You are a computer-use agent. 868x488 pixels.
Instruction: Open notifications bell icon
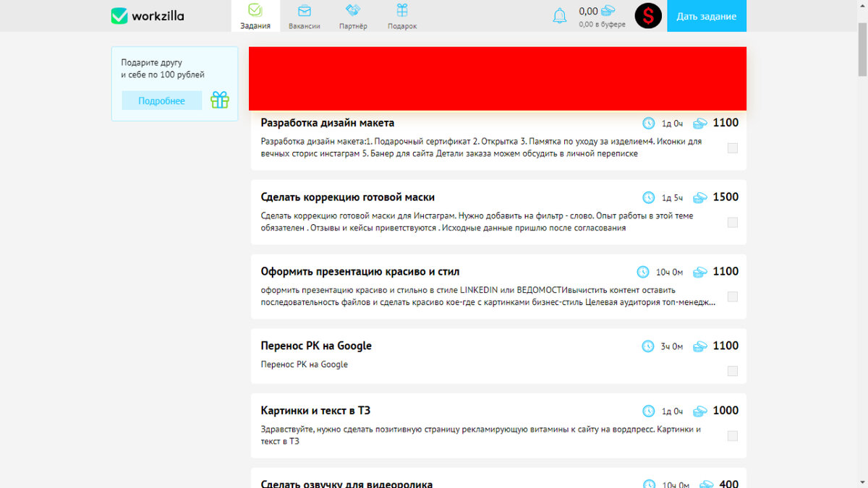[x=560, y=16]
